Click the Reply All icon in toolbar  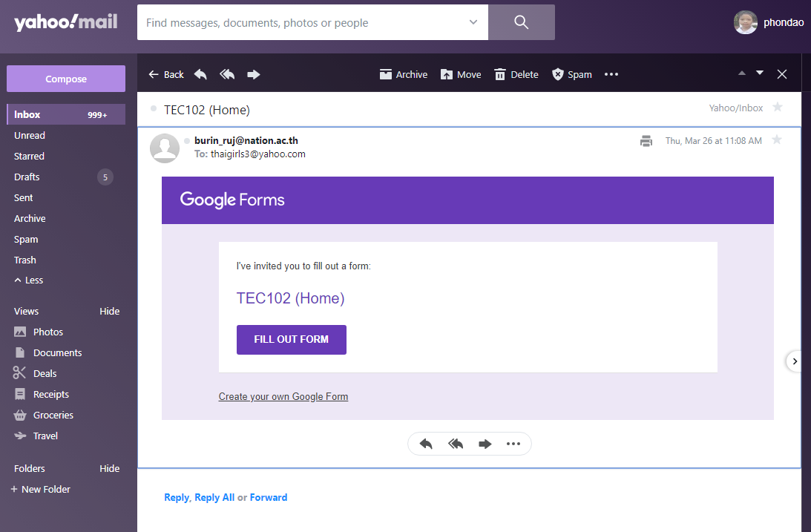click(x=227, y=74)
